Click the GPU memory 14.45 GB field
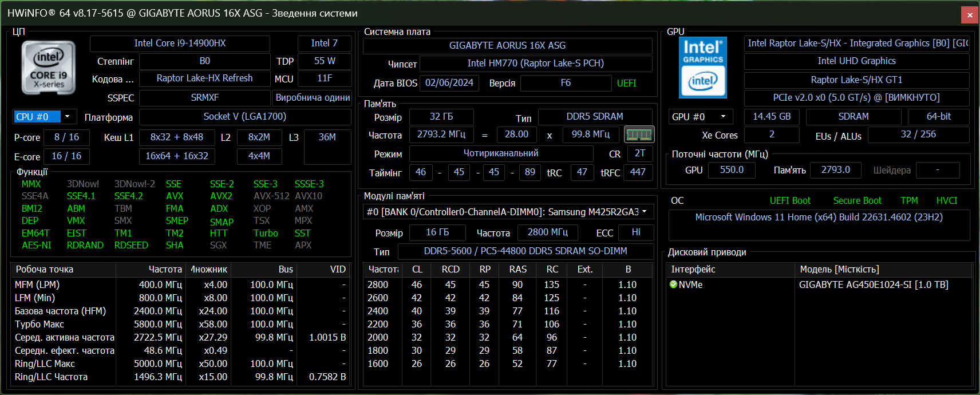This screenshot has width=980, height=395. pyautogui.click(x=772, y=117)
